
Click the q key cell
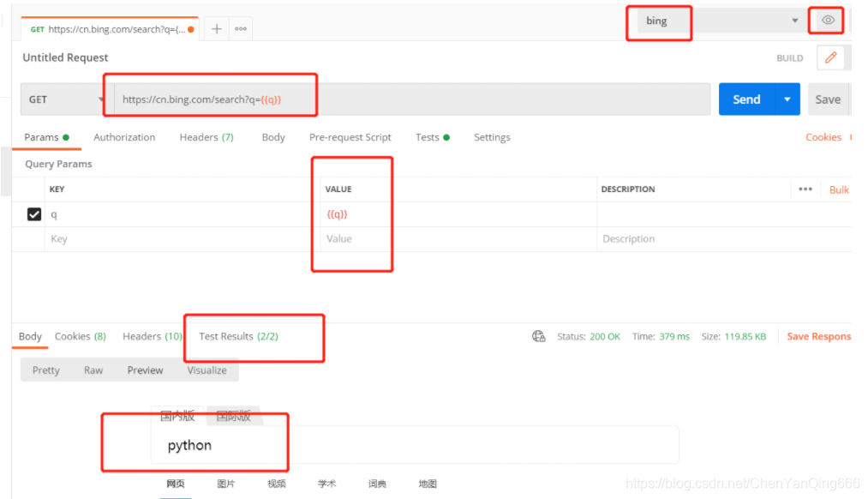183,214
